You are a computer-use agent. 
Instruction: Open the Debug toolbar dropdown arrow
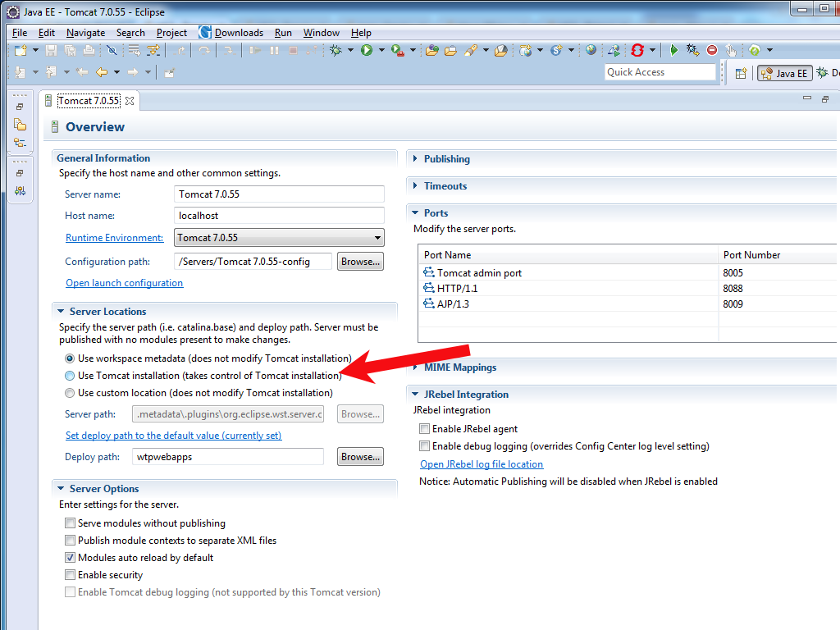350,50
